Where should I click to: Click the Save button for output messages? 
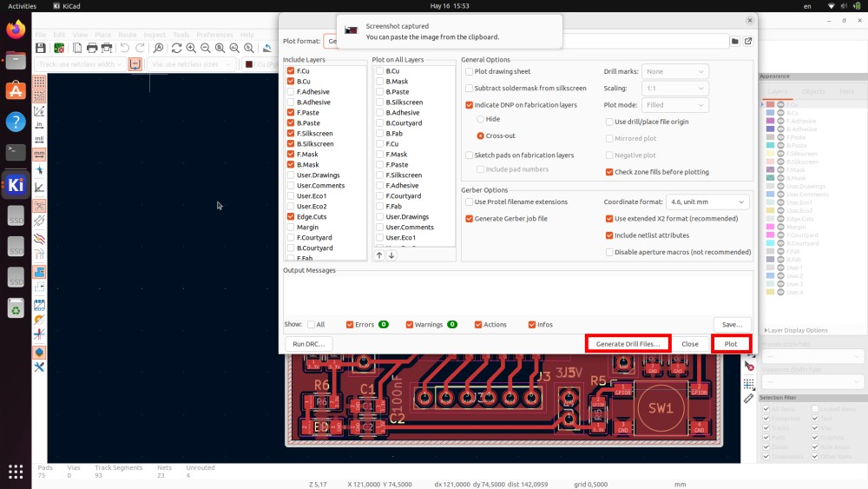(x=732, y=325)
